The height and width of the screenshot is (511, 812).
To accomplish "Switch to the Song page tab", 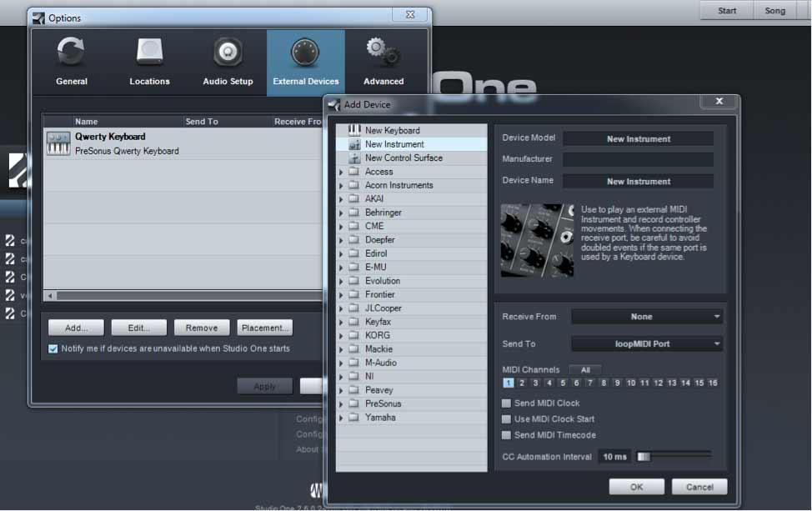I will (774, 10).
